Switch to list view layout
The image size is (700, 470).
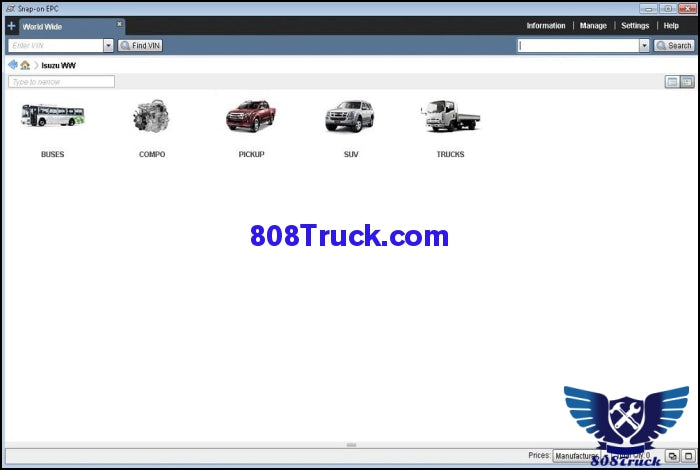tap(672, 82)
